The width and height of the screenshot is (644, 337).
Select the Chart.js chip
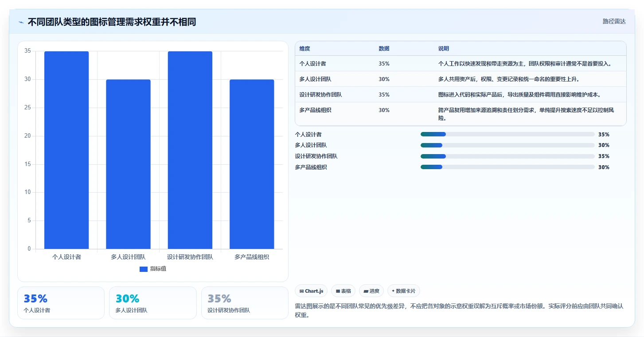[x=311, y=291]
